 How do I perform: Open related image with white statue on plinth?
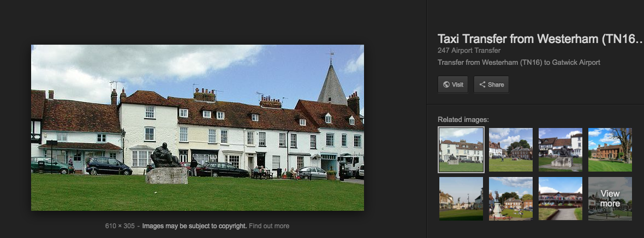click(510, 199)
